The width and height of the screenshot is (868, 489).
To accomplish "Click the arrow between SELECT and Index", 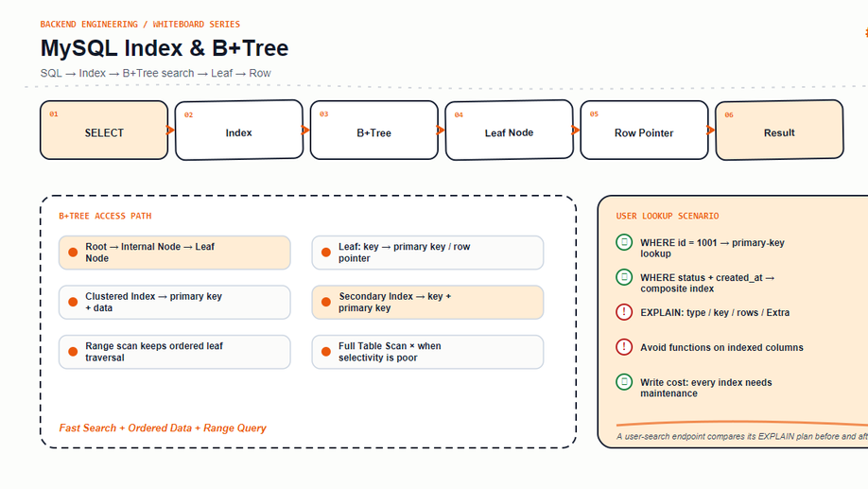I will (170, 131).
